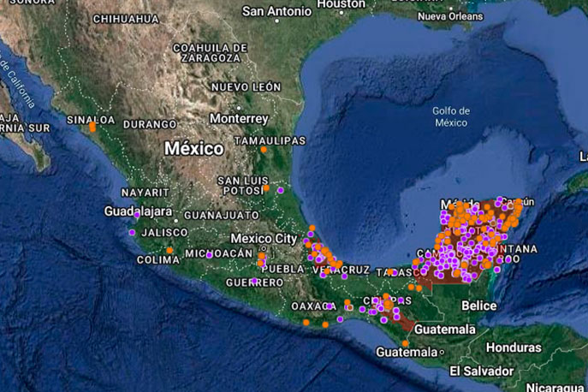
Task: Click the 'Guatemala' country label below Belice
Action: 445,330
